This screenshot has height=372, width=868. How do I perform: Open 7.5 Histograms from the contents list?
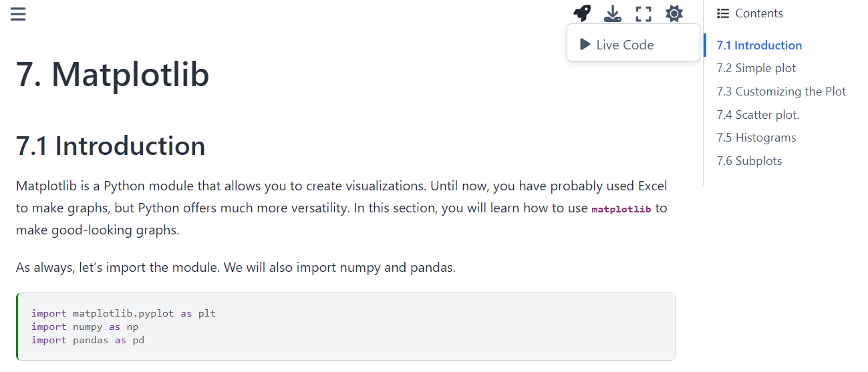click(756, 138)
